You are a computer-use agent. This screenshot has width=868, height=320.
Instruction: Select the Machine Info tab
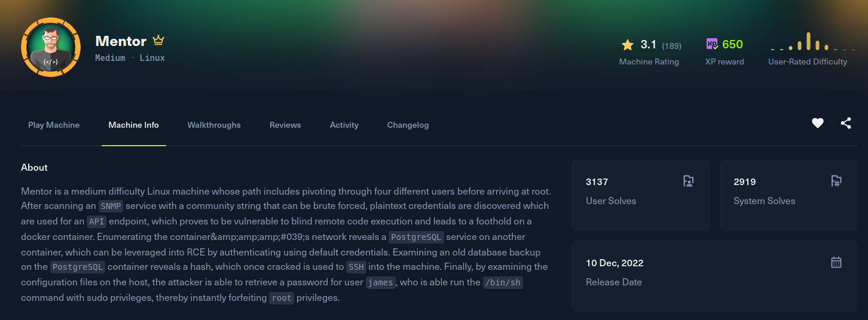point(134,125)
